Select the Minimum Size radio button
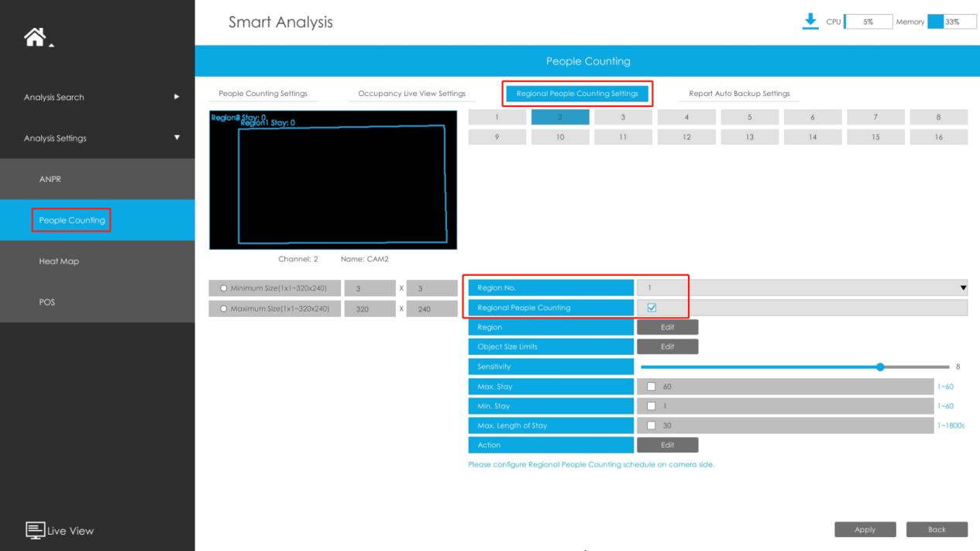Screen dimensions: 980x551 coord(224,288)
